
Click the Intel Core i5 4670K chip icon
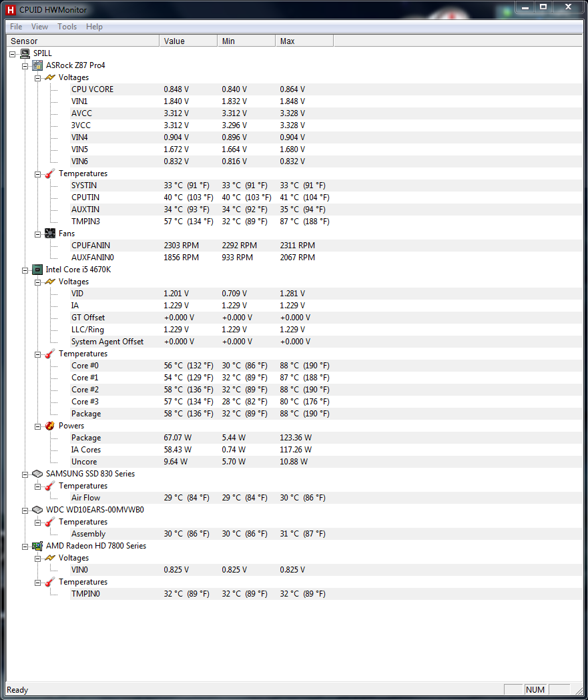(37, 270)
